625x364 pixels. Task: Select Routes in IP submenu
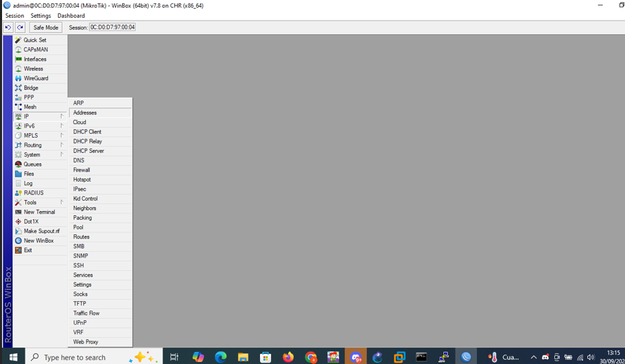click(100, 236)
